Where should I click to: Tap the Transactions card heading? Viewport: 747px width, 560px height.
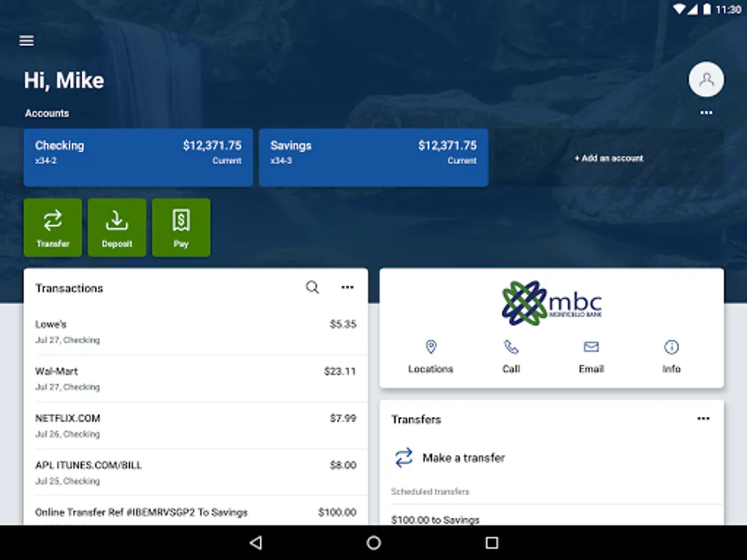coord(69,288)
